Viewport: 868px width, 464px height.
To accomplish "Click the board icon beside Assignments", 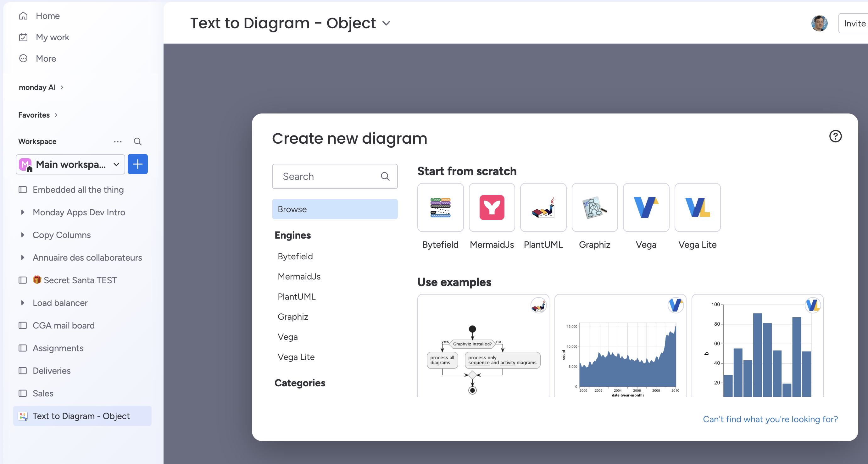I will (23, 348).
